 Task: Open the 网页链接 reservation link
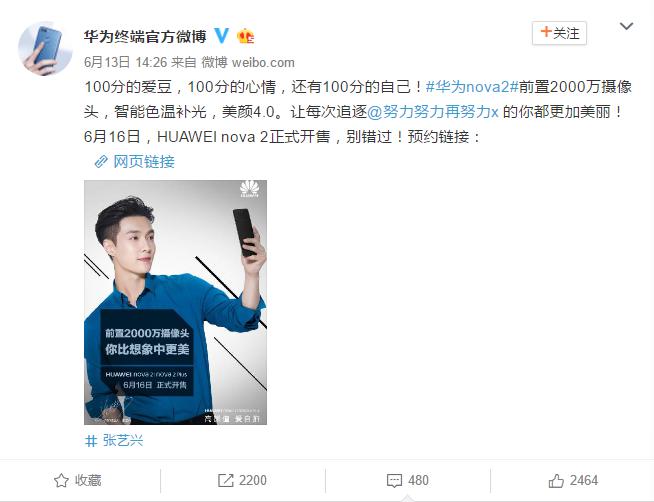pos(144,161)
